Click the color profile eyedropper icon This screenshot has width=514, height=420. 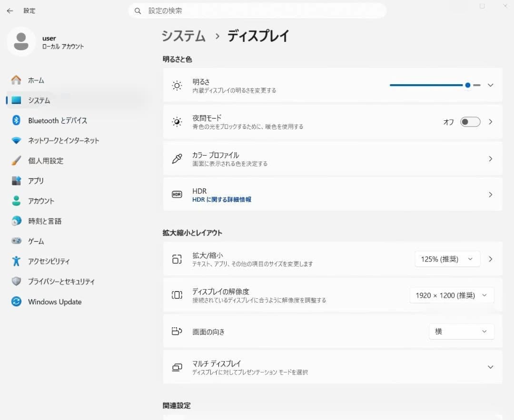[x=177, y=158]
